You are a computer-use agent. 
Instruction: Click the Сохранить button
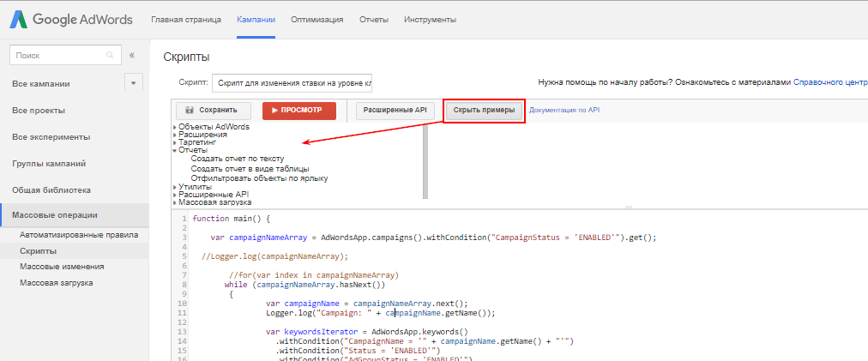[213, 110]
